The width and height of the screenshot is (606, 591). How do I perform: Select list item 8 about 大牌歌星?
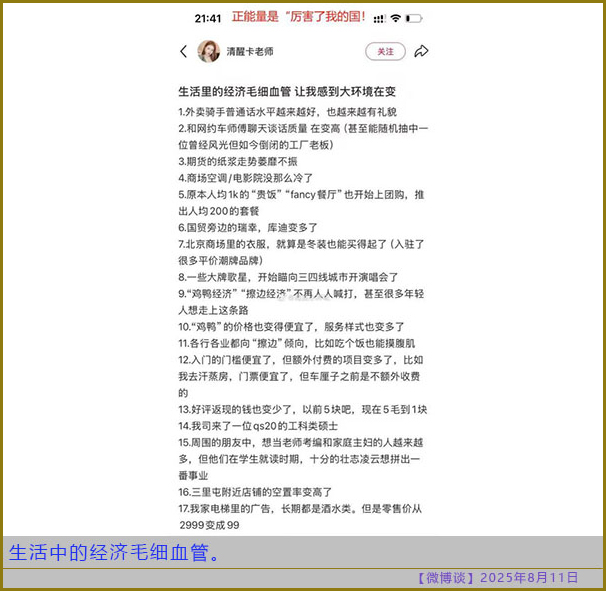(288, 277)
